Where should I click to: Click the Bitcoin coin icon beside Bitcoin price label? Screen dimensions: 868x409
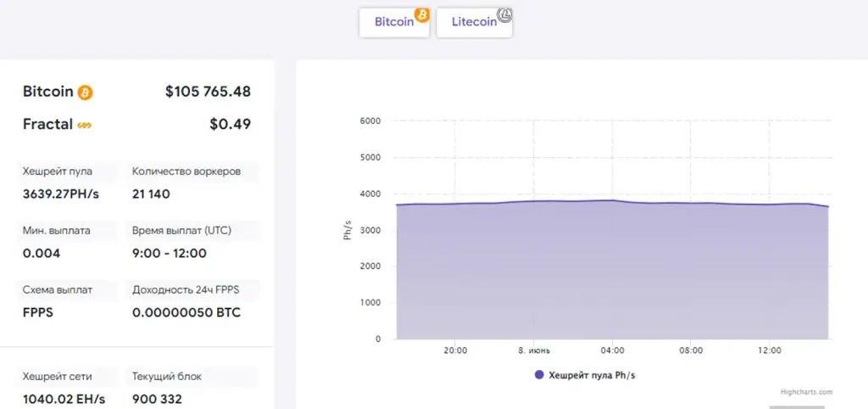tap(86, 92)
